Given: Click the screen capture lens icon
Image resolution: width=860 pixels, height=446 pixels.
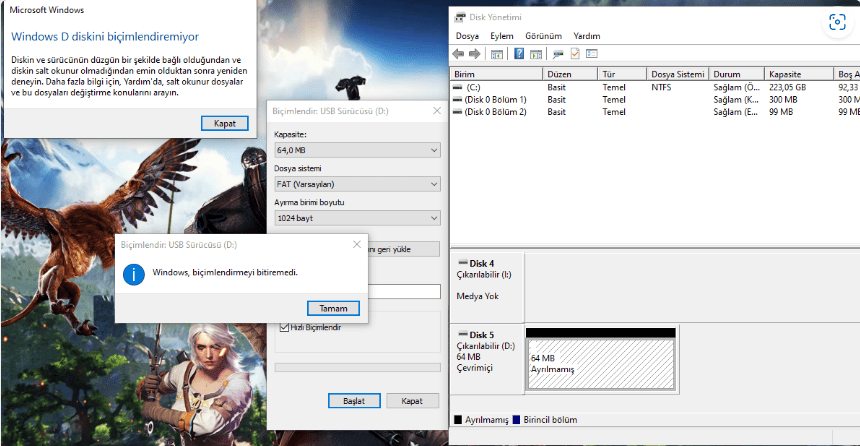Looking at the screenshot, I should 837,22.
